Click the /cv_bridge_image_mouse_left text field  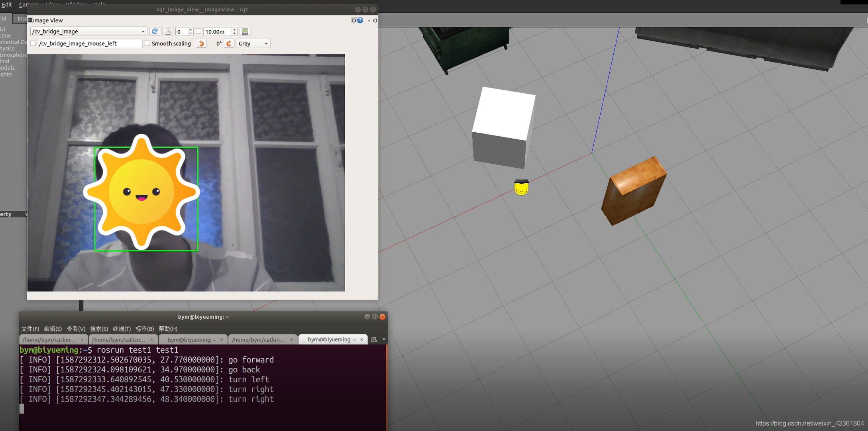coord(90,43)
